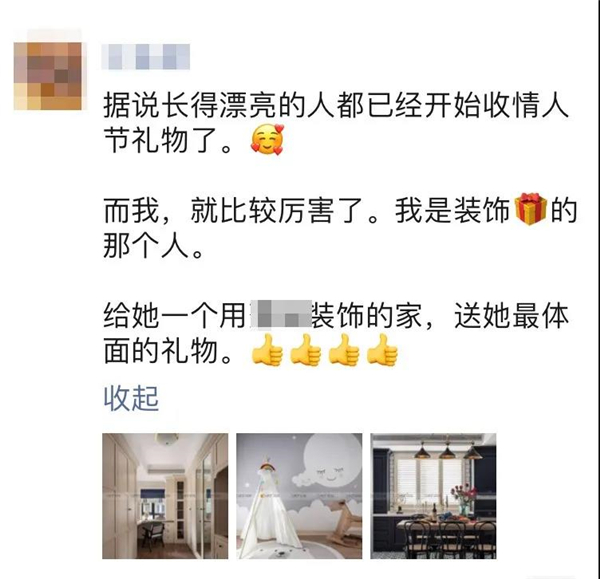Tap the gift box emoji after 装饰

pos(531,209)
